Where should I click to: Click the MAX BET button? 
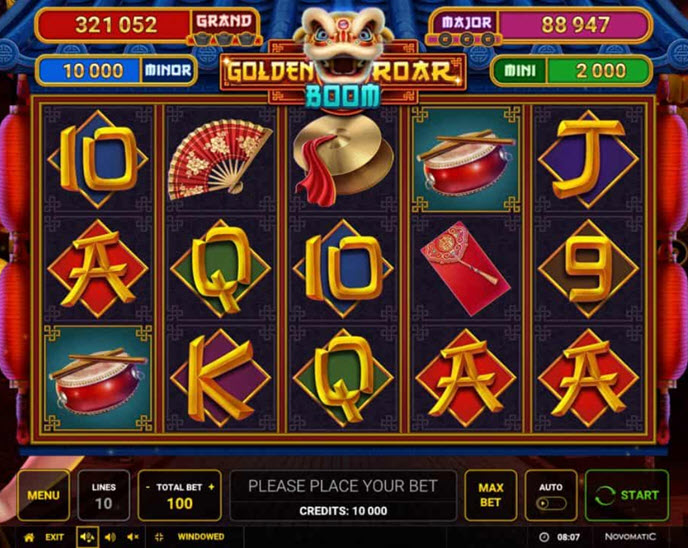(x=491, y=496)
